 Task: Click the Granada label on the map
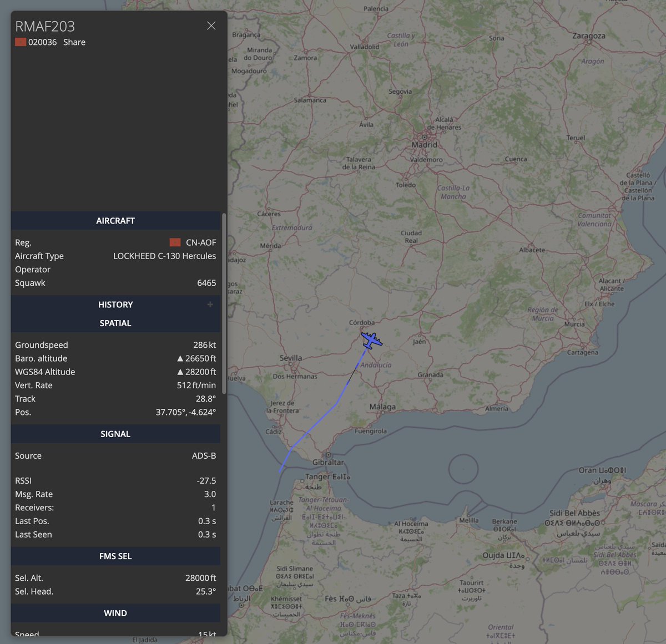point(431,375)
